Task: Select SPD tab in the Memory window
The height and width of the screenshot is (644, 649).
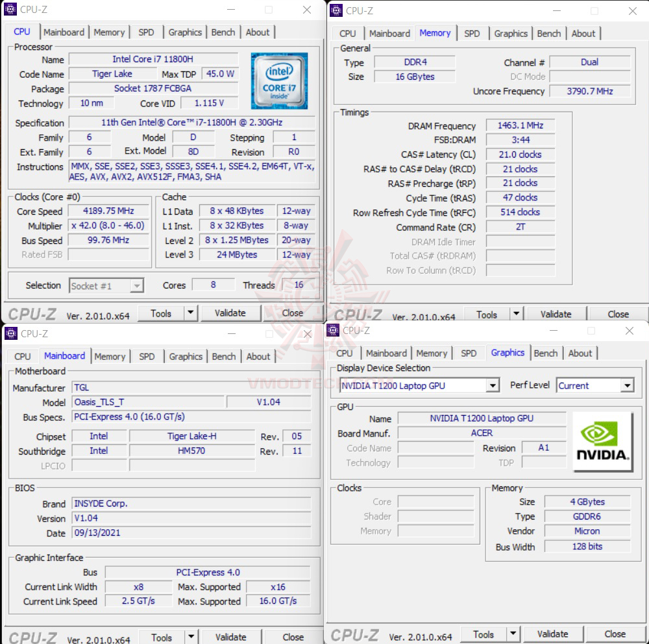Action: 472,34
